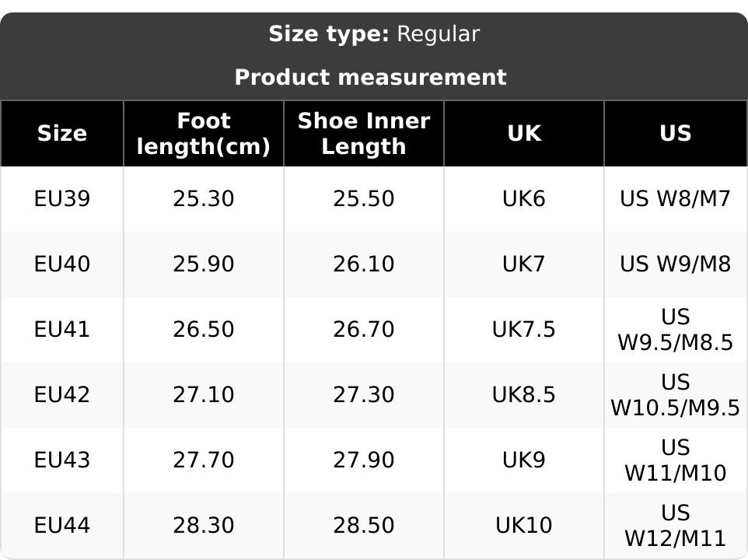Pick the EU44 size cell
The width and height of the screenshot is (748, 560).
[x=62, y=526]
